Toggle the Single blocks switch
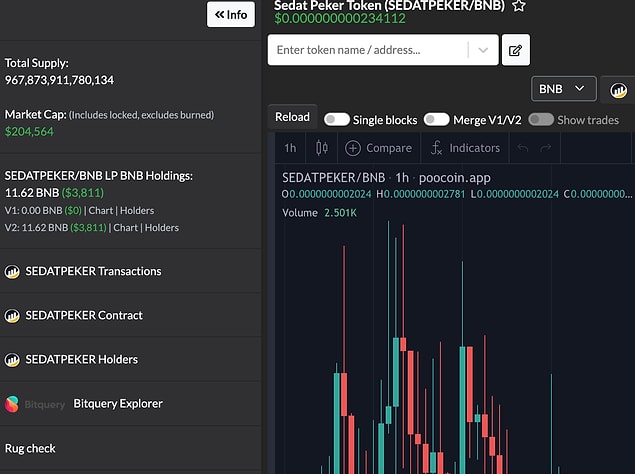This screenshot has width=635, height=474. coord(337,120)
